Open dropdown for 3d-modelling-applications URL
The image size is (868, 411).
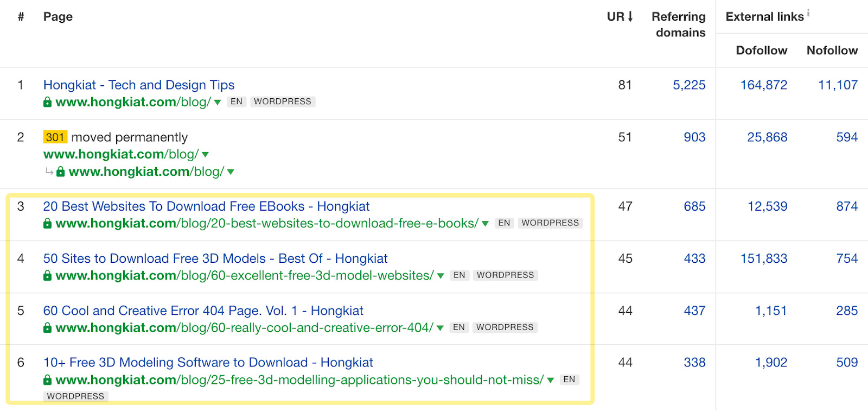[x=551, y=380]
